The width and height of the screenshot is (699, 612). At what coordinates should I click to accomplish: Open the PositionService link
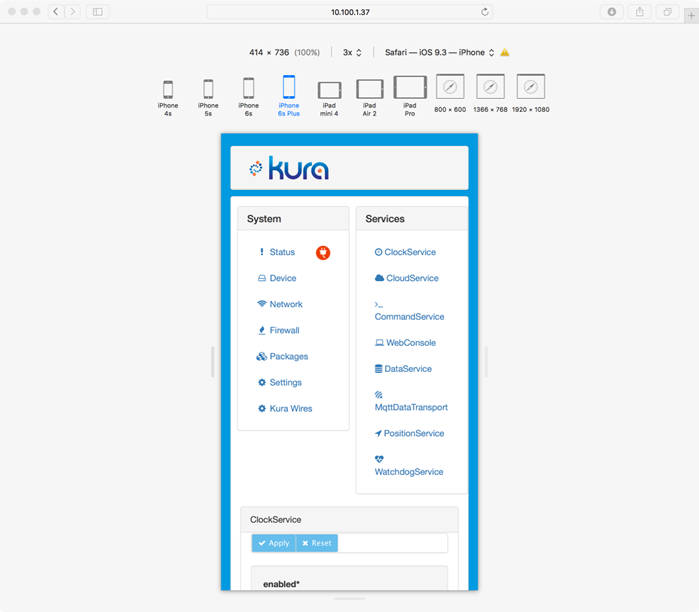409,433
